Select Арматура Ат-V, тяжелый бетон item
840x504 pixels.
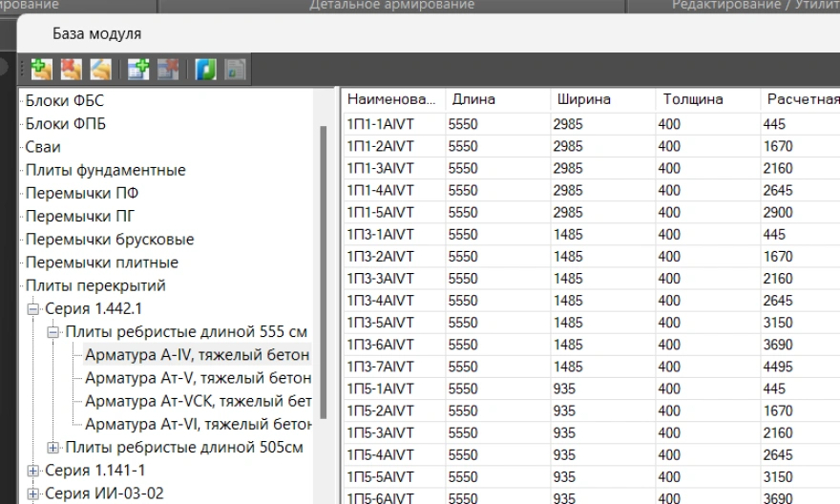[x=198, y=378]
